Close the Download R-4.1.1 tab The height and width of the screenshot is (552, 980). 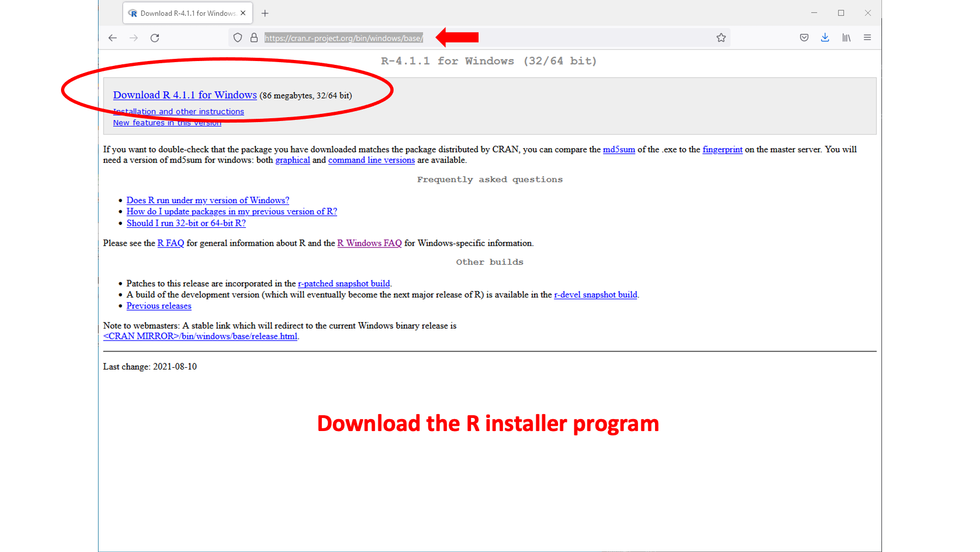click(243, 13)
